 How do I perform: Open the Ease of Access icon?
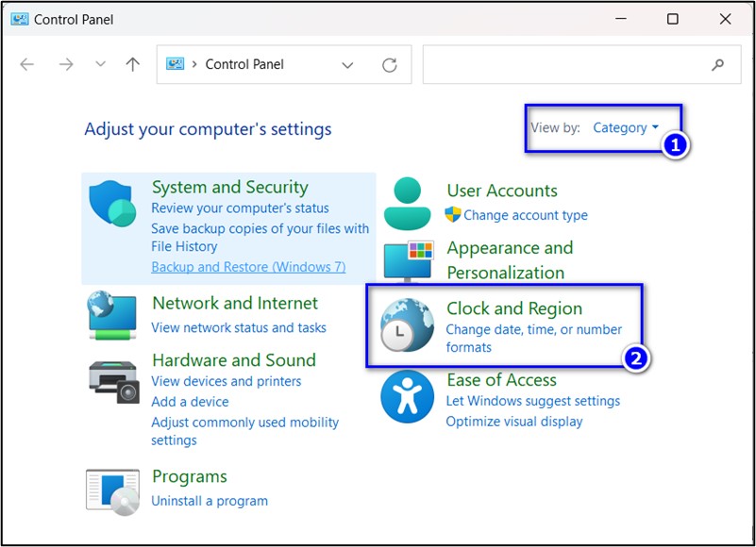point(408,396)
